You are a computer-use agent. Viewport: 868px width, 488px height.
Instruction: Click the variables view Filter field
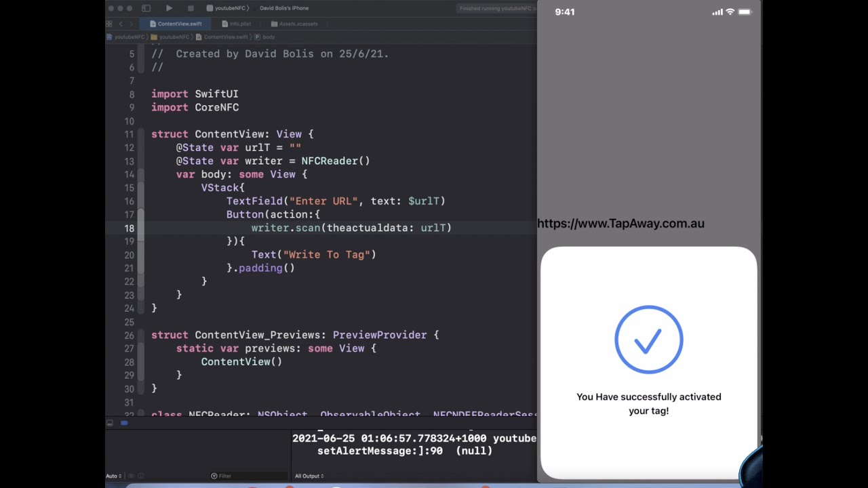click(x=250, y=476)
